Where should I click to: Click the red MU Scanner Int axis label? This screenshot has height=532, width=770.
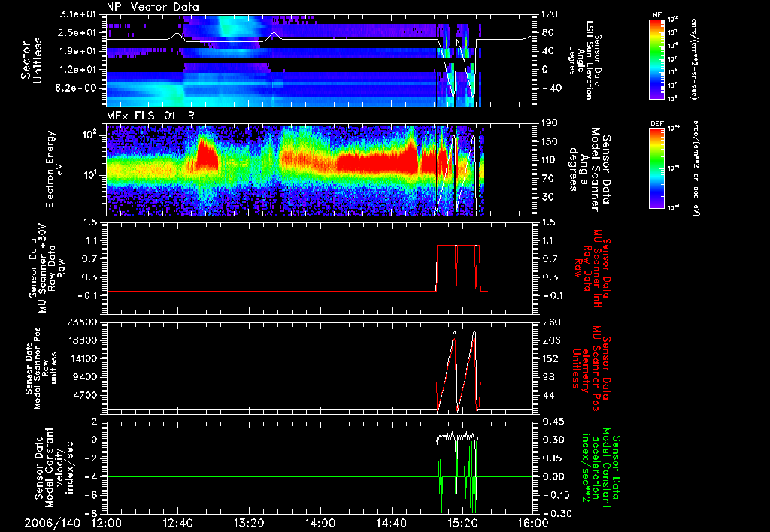click(x=594, y=268)
